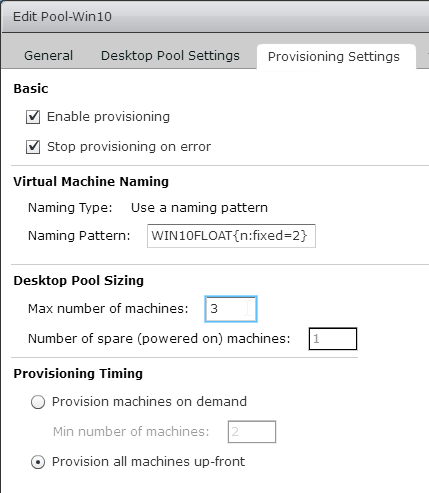Click inside the Naming Pattern text field
The width and height of the screenshot is (429, 493).
(231, 236)
